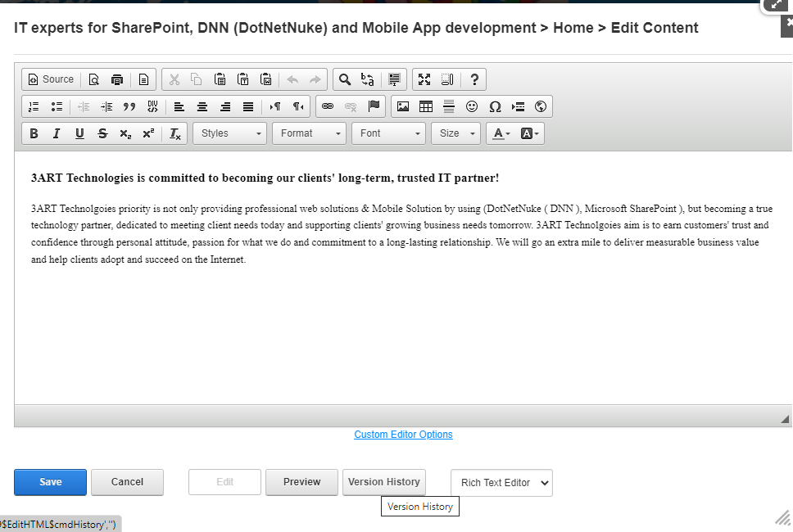Viewport: 793px width, 532px height.
Task: Open Source view of the editor
Action: click(51, 79)
